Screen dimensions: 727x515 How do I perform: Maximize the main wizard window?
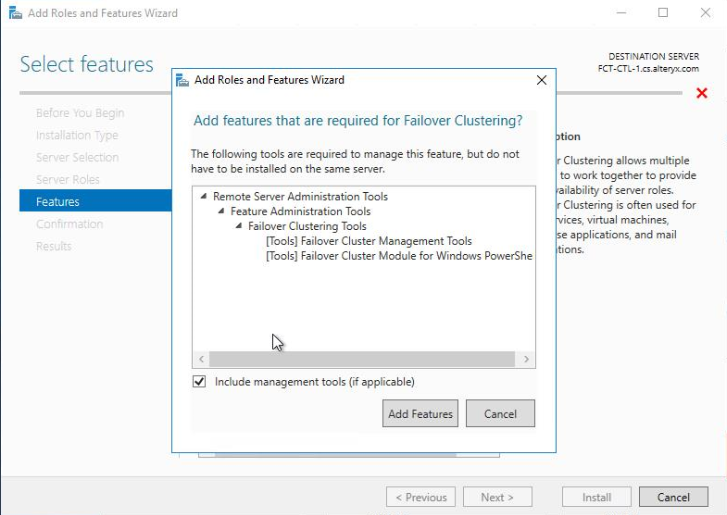663,13
